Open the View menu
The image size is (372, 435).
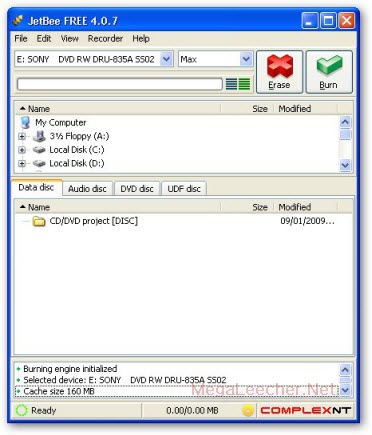point(69,39)
